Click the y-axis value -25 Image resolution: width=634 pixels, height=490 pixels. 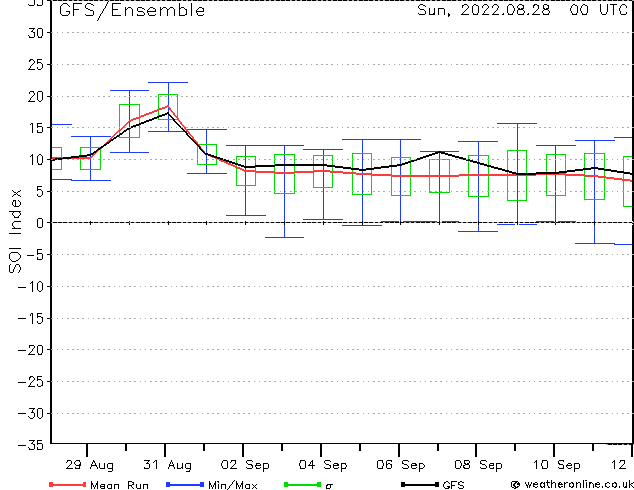pyautogui.click(x=31, y=382)
